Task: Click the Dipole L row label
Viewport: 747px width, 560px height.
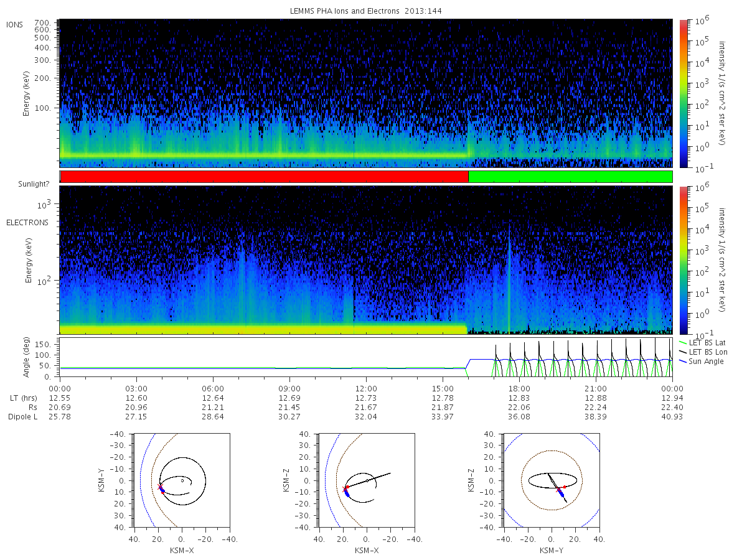Action: point(22,416)
